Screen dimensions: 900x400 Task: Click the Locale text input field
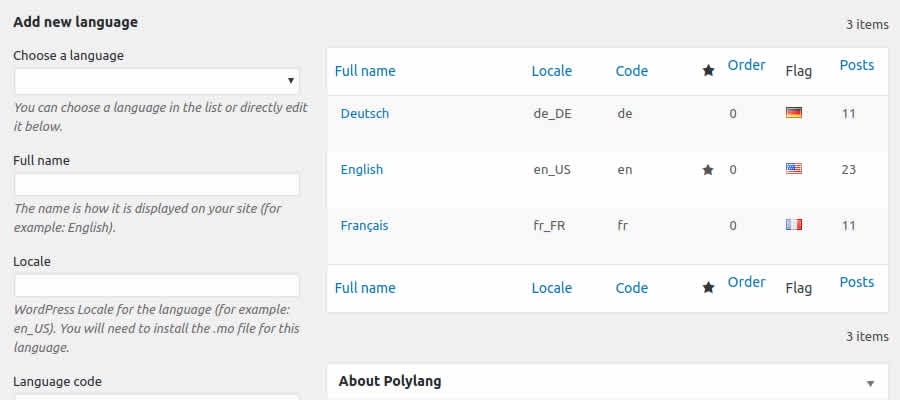coord(157,286)
